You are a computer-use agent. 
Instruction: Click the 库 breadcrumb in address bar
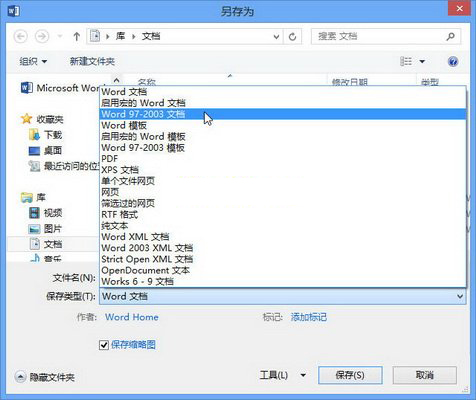120,36
